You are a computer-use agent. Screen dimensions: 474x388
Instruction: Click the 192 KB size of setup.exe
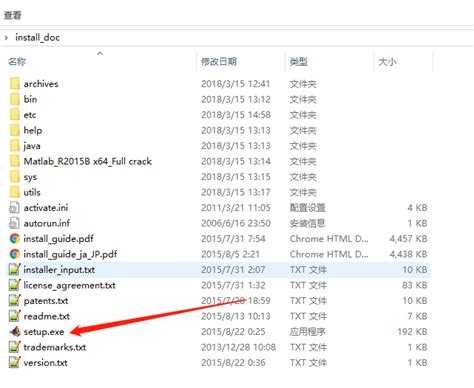tap(412, 332)
